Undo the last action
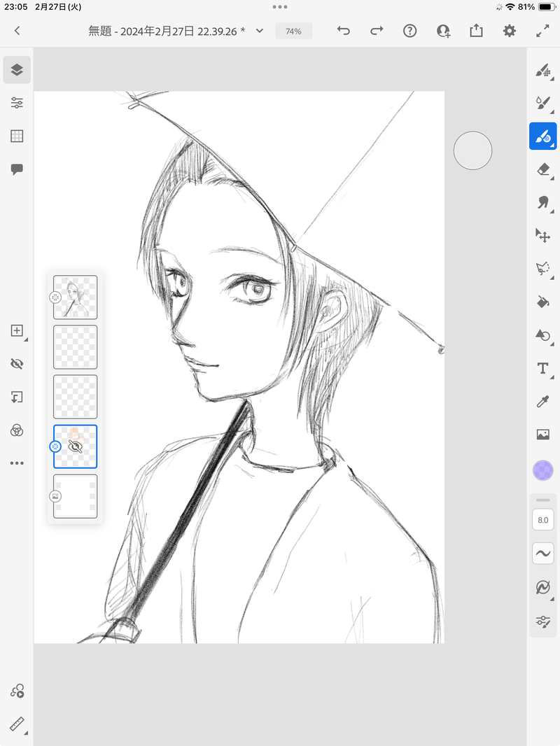 coord(344,31)
